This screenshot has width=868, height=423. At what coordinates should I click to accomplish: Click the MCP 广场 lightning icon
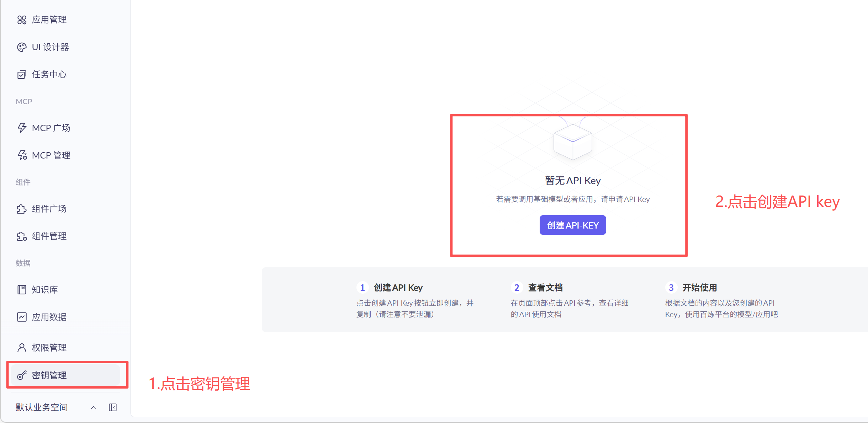click(x=22, y=128)
